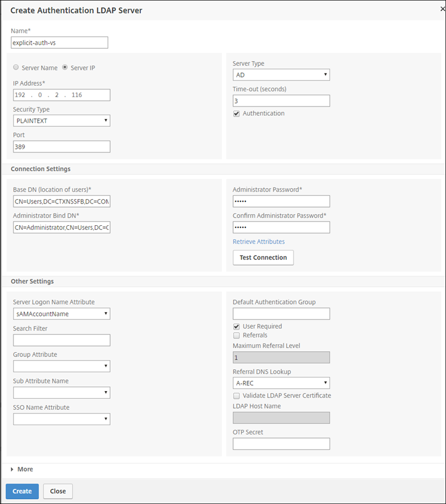This screenshot has width=446, height=504.
Task: Uncheck the User Required option
Action: (x=237, y=326)
